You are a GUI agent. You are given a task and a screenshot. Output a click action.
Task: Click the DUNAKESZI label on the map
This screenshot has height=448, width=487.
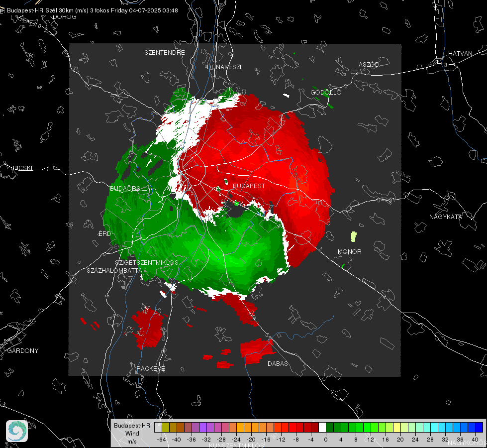tap(224, 67)
